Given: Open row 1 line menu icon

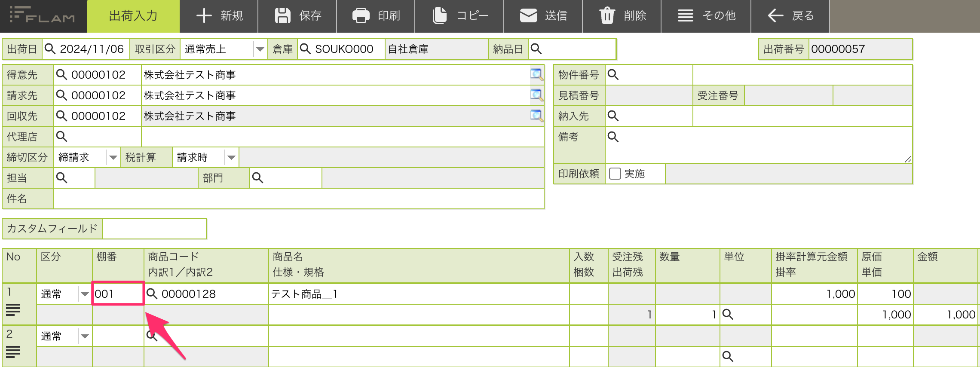Looking at the screenshot, I should tap(13, 309).
